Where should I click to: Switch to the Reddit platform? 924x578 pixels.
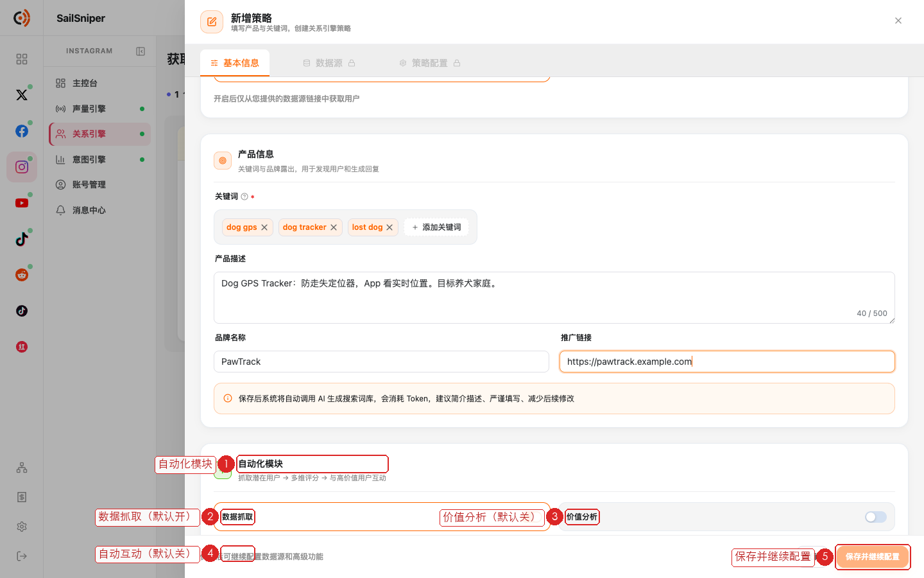point(22,275)
